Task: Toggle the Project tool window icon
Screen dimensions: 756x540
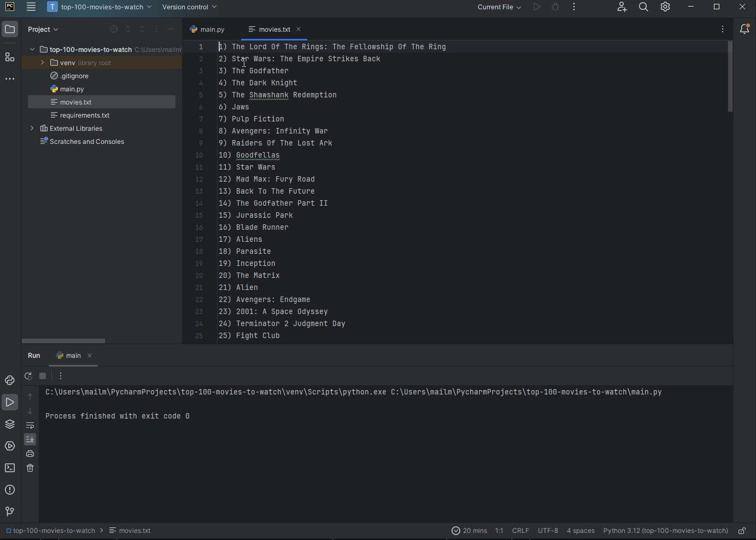Action: tap(10, 29)
